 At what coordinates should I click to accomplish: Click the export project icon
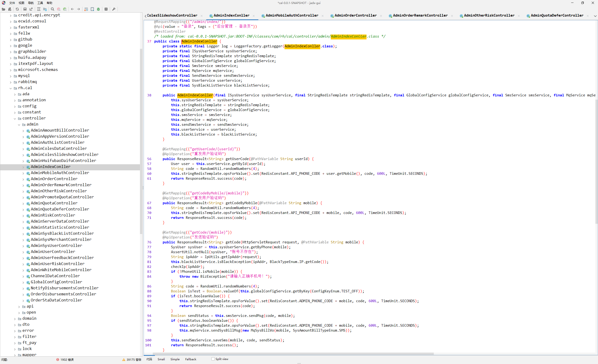point(31,9)
